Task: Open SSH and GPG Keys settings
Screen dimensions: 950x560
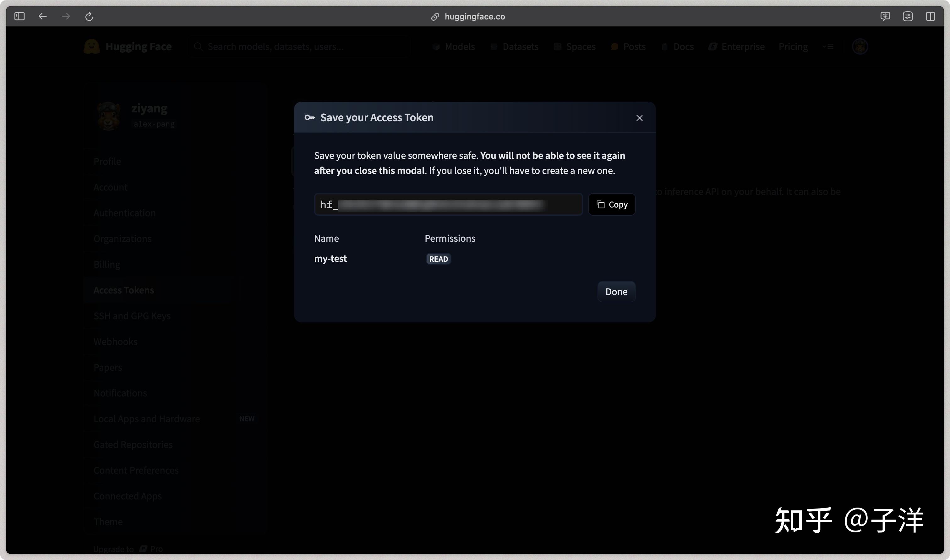Action: point(132,316)
